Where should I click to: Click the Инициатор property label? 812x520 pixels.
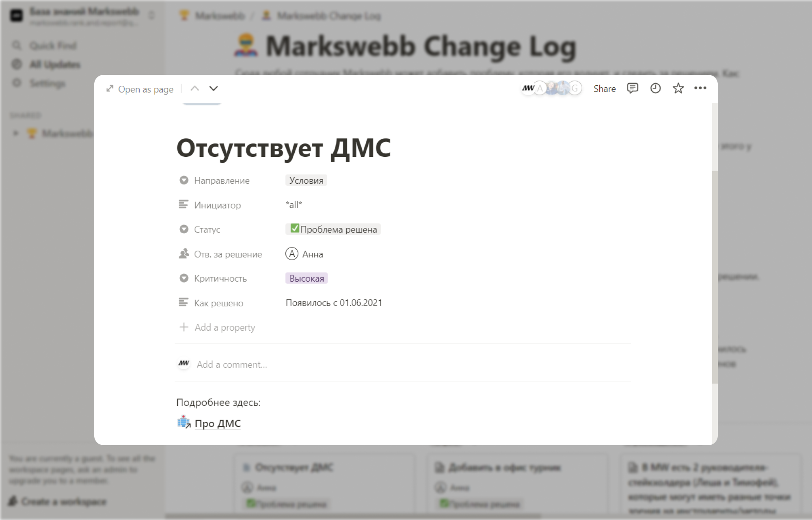[x=217, y=205]
